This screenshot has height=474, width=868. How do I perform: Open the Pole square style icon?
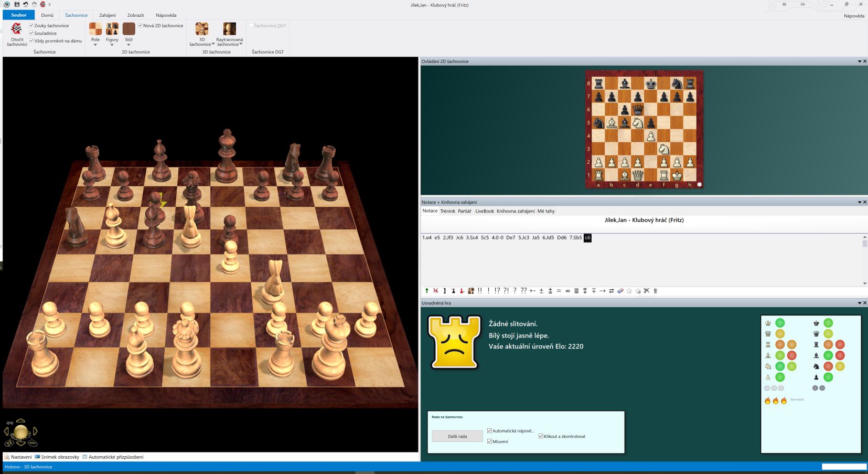pyautogui.click(x=95, y=29)
